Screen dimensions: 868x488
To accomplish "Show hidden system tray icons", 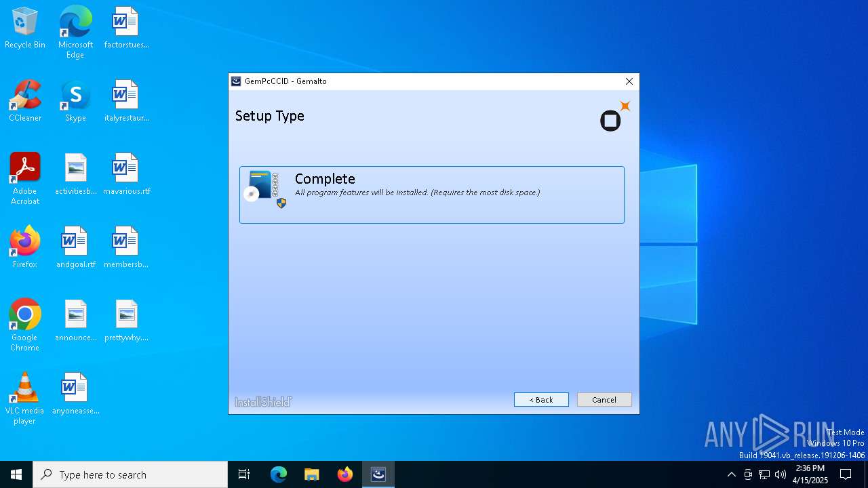I will [x=731, y=474].
